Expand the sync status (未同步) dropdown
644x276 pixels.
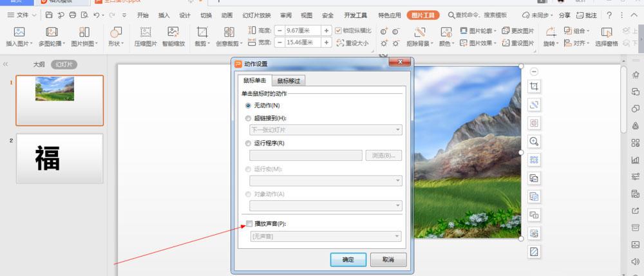551,15
